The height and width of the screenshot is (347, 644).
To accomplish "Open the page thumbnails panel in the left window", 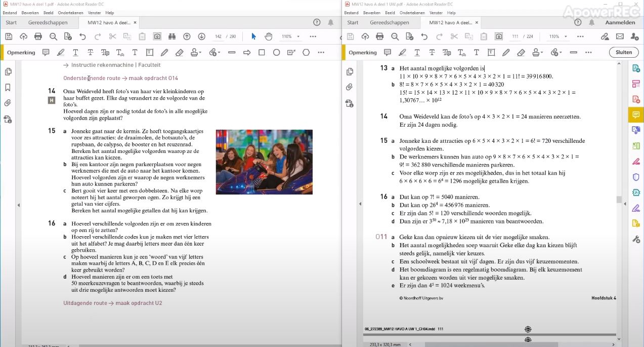I will 8,72.
